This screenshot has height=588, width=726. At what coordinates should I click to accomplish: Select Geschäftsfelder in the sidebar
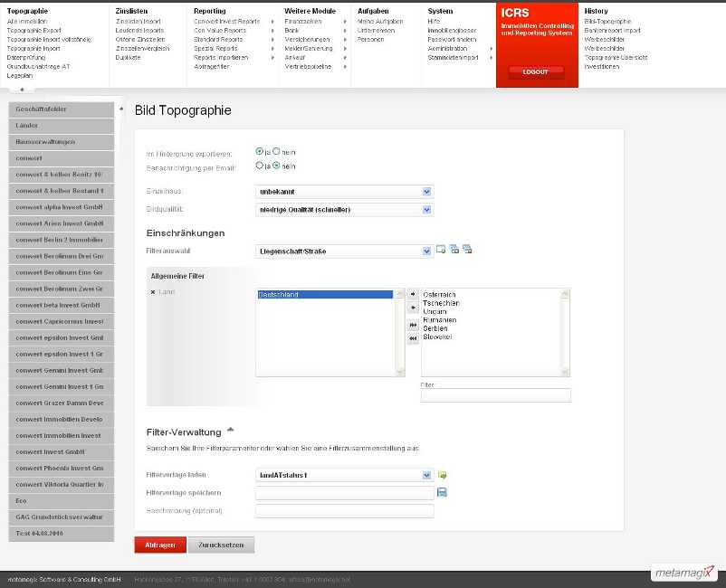62,109
